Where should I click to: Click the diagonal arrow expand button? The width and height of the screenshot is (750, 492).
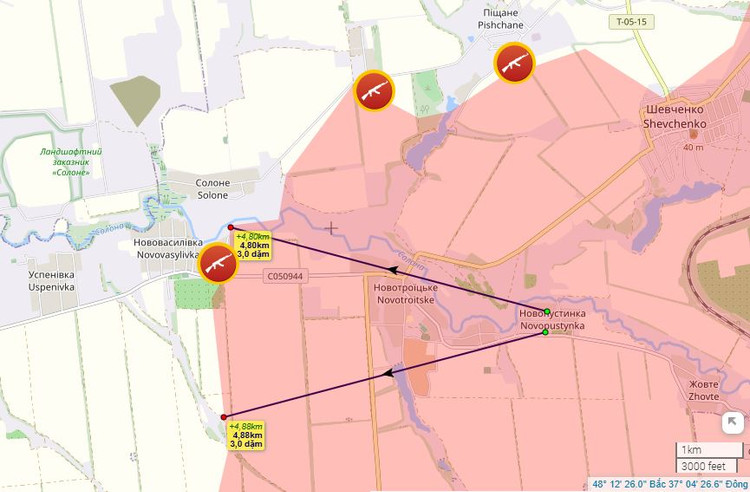point(732,423)
